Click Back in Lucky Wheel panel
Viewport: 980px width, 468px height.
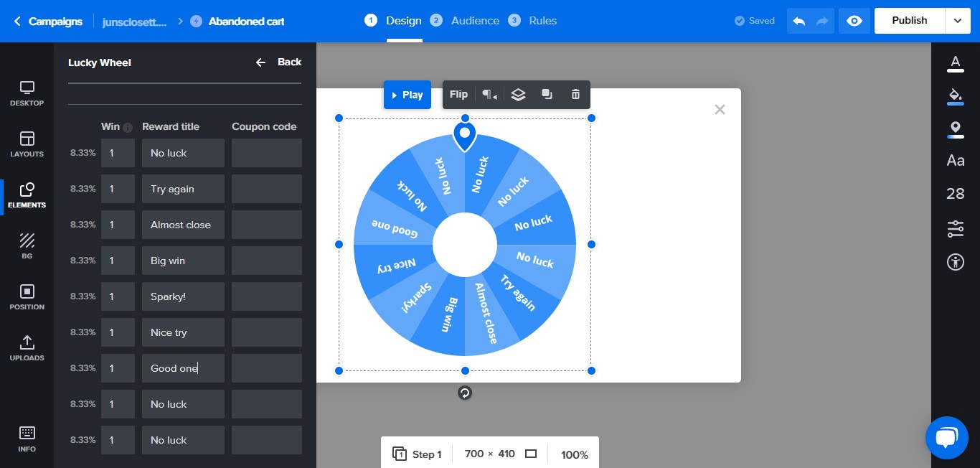point(279,62)
